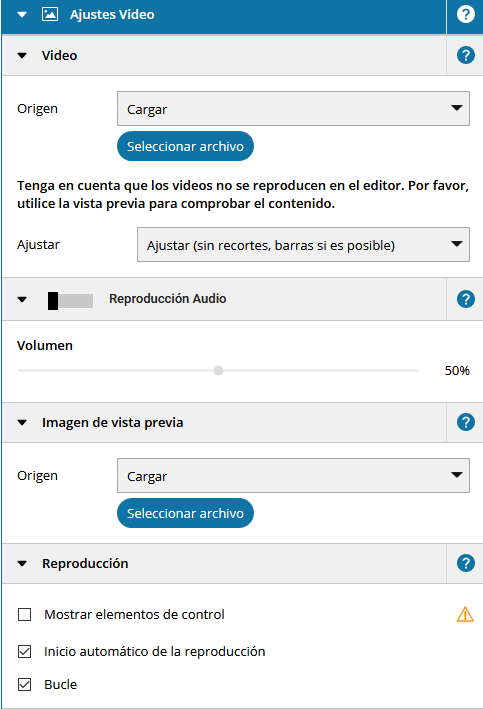Click Seleccionar archivo button for video
This screenshot has height=709, width=483.
pyautogui.click(x=185, y=146)
